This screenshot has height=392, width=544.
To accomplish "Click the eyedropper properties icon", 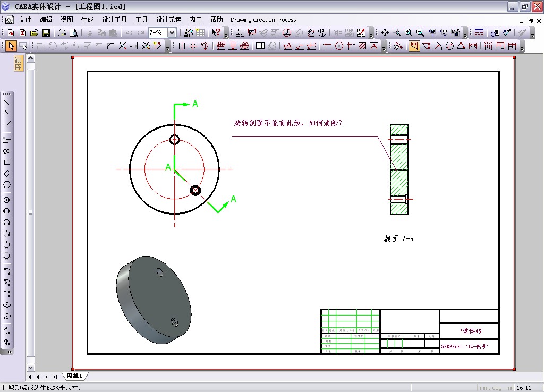I will coord(507,32).
